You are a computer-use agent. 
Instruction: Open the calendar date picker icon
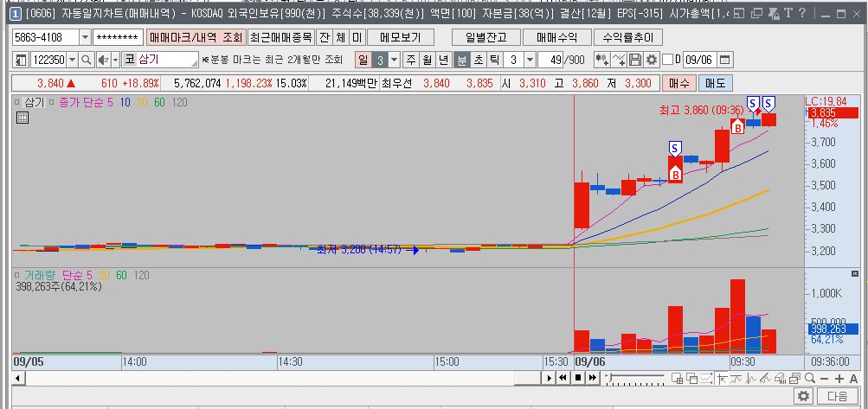[724, 60]
